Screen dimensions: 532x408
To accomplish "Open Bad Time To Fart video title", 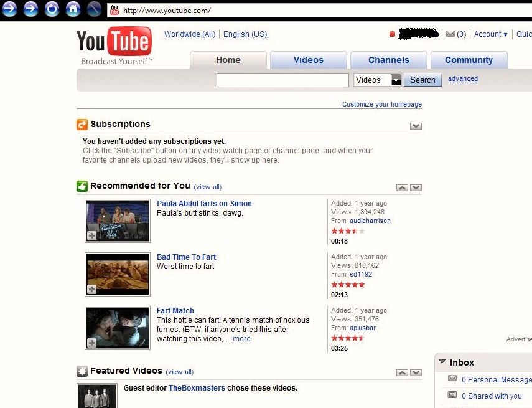I will pyautogui.click(x=186, y=257).
